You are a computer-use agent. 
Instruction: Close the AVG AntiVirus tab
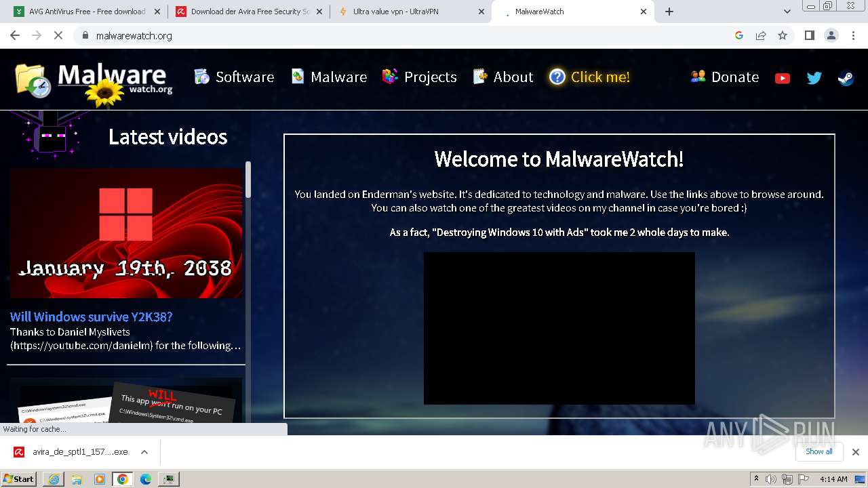coord(157,12)
